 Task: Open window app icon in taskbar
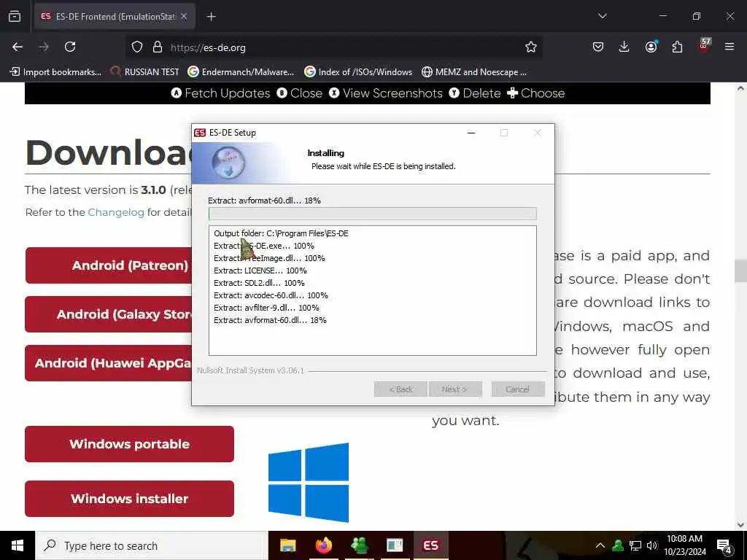tap(395, 545)
